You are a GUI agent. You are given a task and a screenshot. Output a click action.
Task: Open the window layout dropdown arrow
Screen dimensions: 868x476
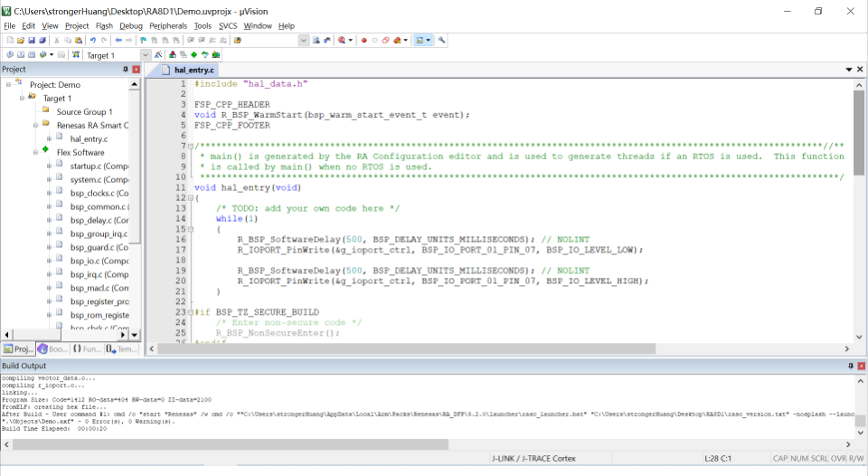(428, 40)
